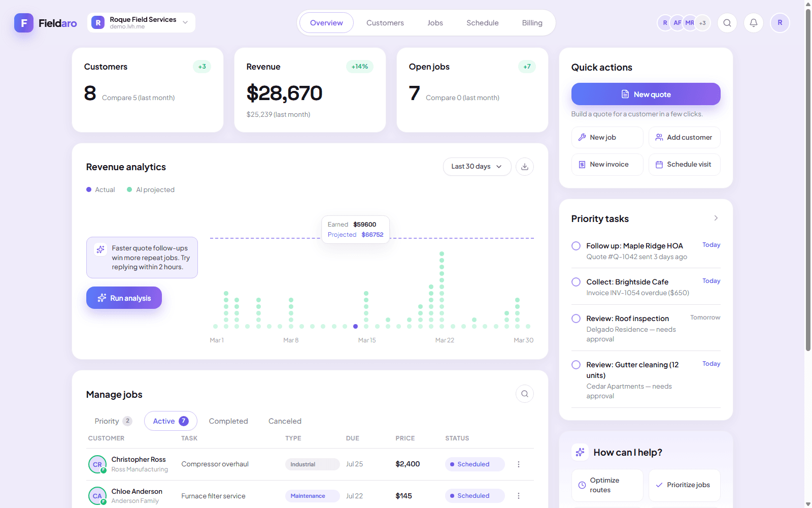Screen dimensions: 812x508
Task: Click Scheduled status for Furnace filter service
Action: 475,496
